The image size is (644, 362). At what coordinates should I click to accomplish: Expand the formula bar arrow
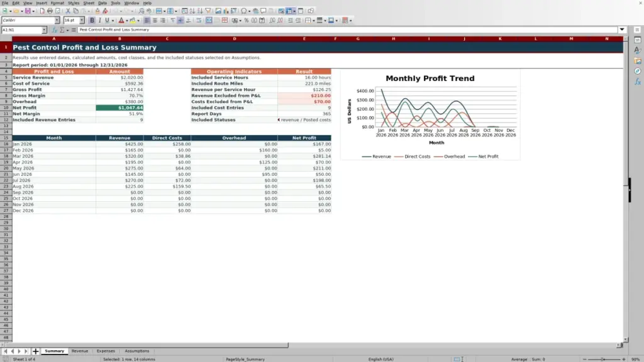622,30
